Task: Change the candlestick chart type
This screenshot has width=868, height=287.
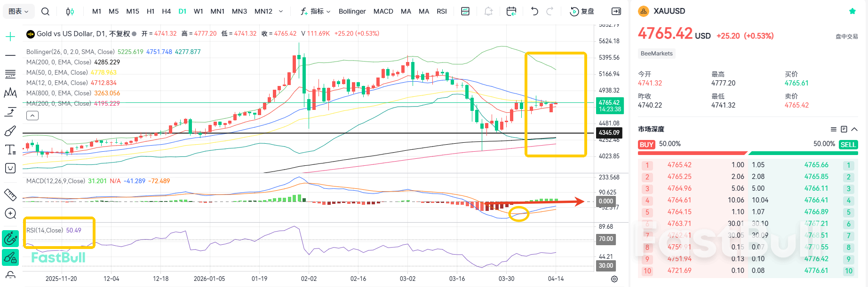Action: pyautogui.click(x=70, y=11)
